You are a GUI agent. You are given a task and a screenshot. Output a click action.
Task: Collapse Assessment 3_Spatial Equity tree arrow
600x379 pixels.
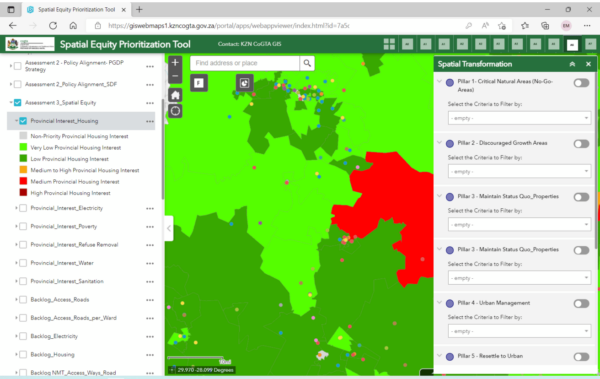11,103
